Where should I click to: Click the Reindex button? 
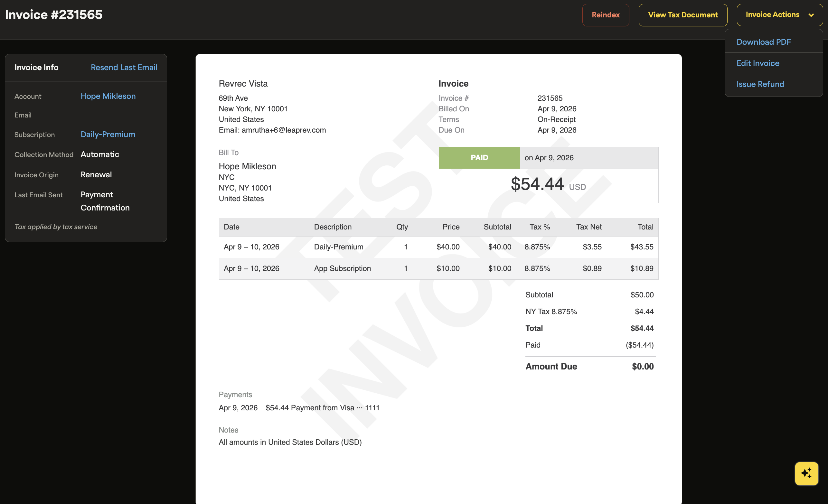tap(605, 15)
